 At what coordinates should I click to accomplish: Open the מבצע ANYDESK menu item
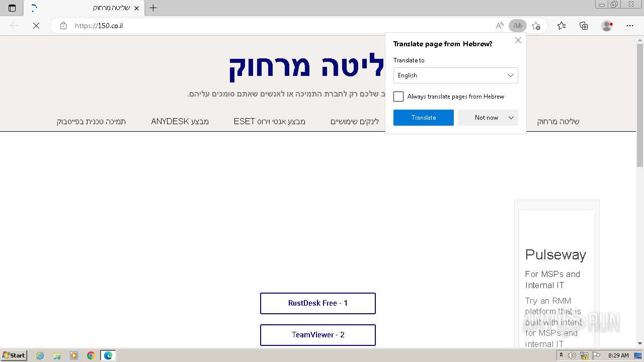tap(180, 121)
